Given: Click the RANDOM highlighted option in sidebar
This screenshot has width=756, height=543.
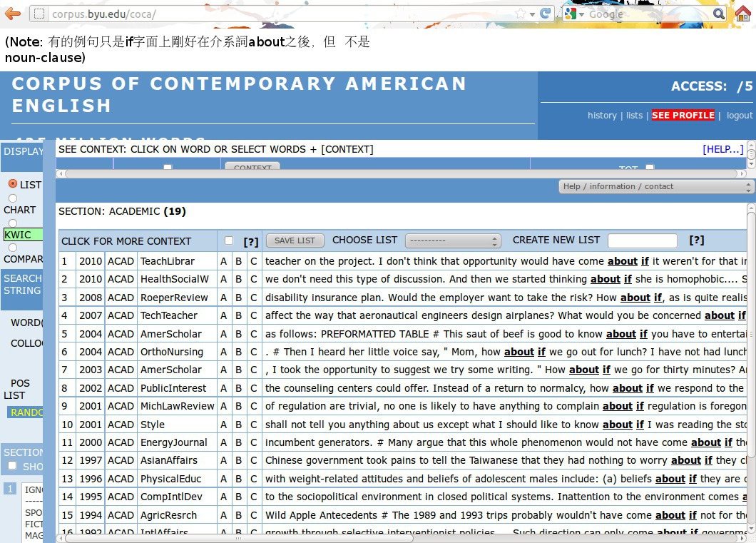Looking at the screenshot, I should coord(25,412).
